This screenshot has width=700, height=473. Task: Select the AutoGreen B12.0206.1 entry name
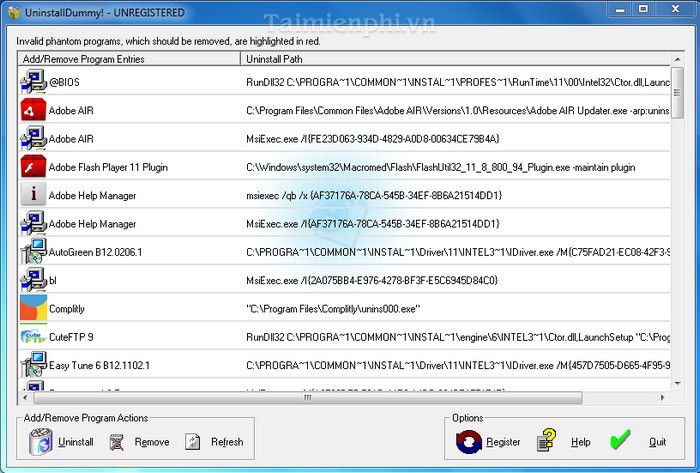(95, 252)
